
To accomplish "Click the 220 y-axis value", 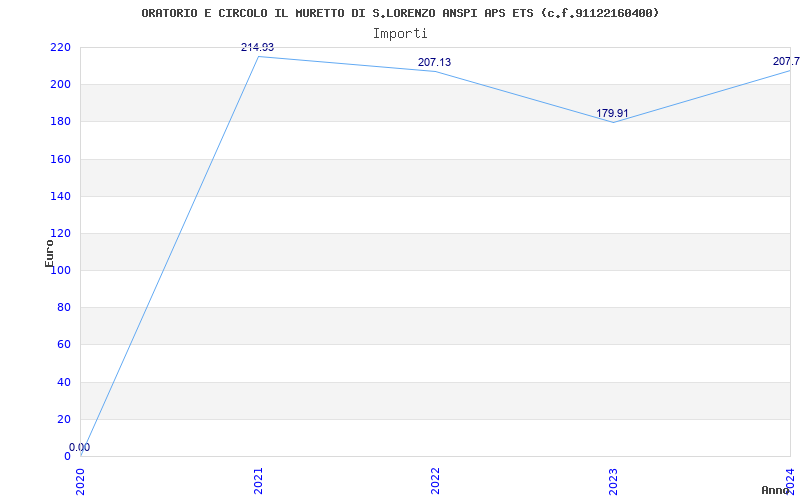I will [60, 47].
